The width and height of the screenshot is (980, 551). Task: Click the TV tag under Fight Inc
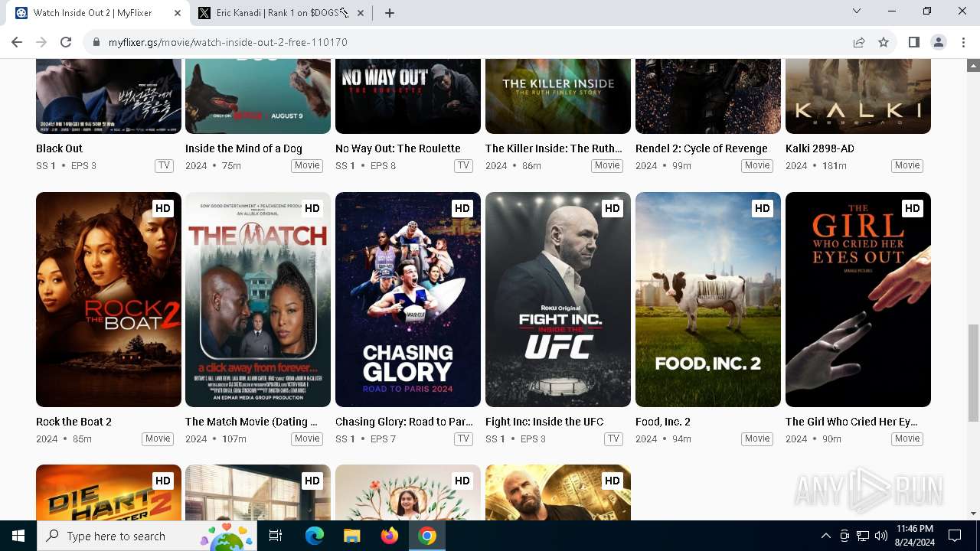point(613,439)
